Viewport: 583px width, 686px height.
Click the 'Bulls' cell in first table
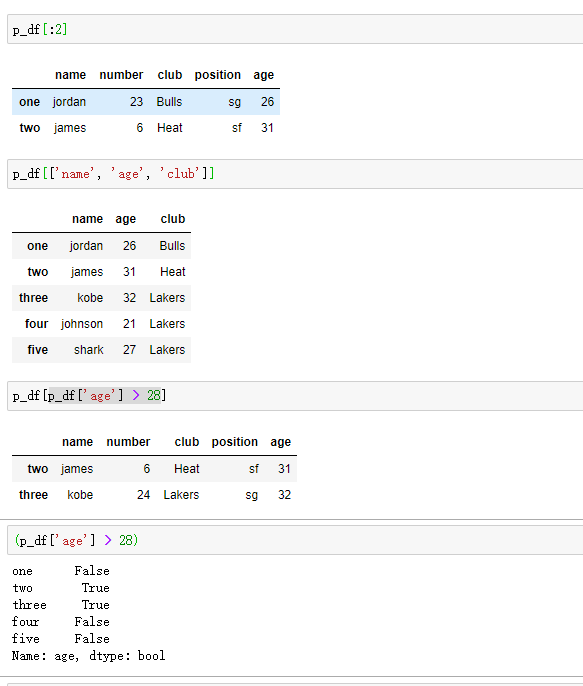tap(169, 102)
